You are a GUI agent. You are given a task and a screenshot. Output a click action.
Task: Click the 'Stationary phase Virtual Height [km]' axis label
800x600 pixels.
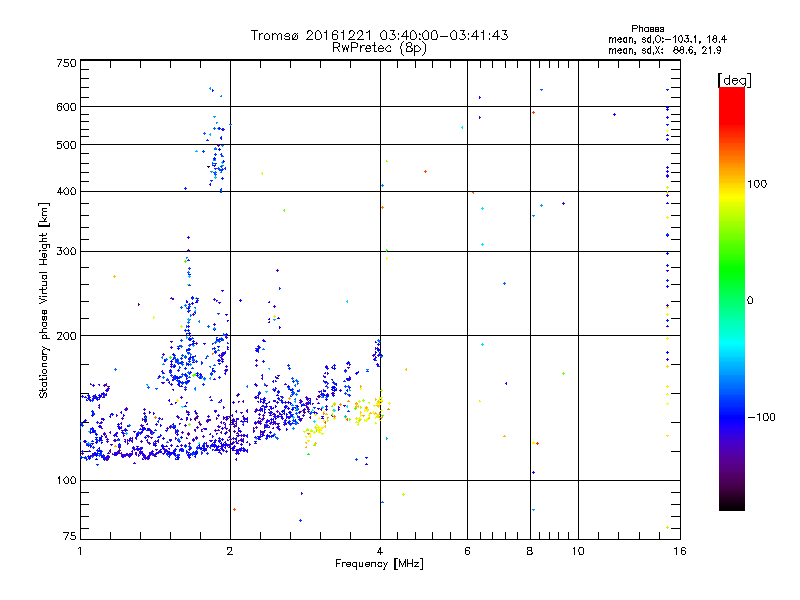pos(44,300)
